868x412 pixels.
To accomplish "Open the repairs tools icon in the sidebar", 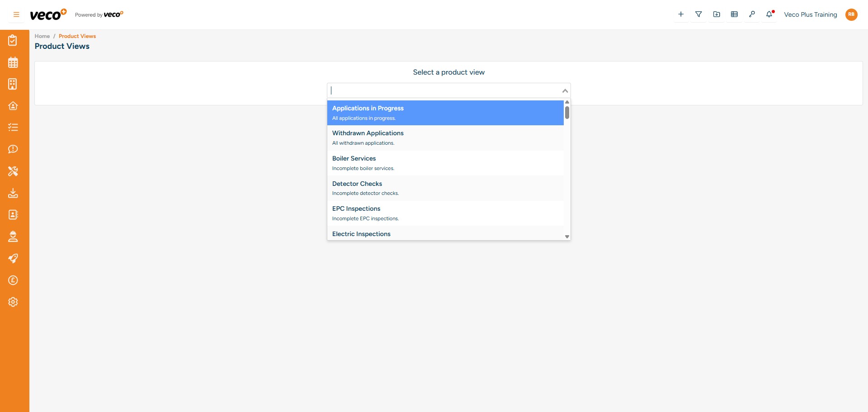I will (13, 171).
